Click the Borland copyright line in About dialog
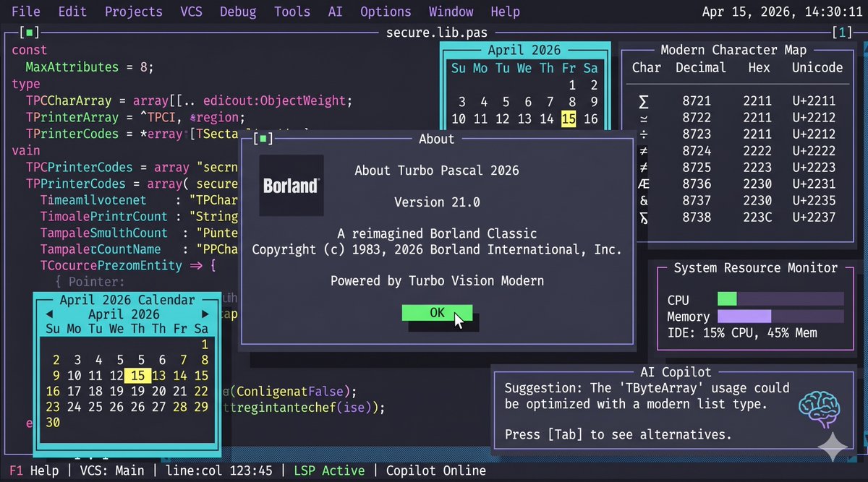Viewport: 868px width, 482px height. point(437,249)
